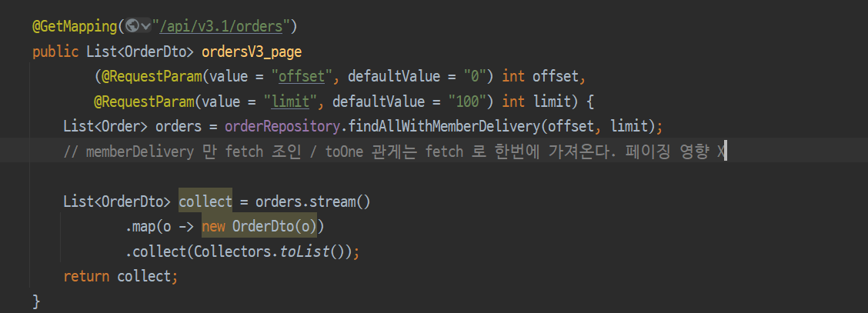Place cursor in the memberDelivery comment line
The image size is (868, 313).
[394, 152]
